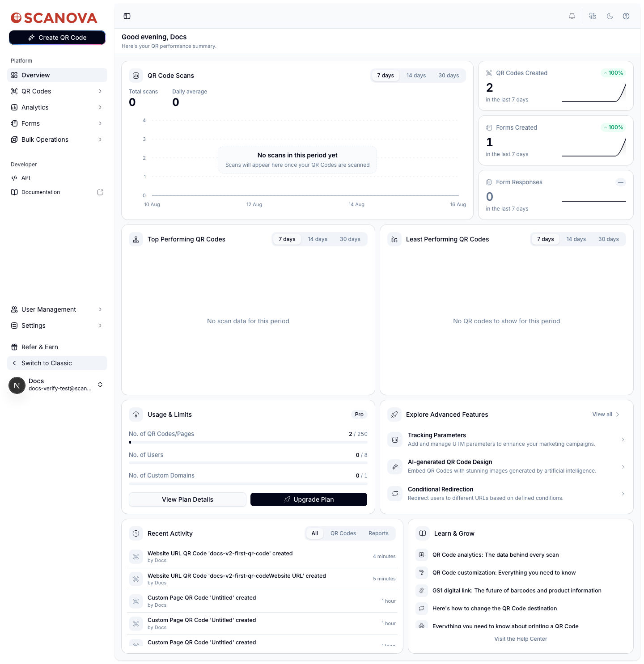The height and width of the screenshot is (664, 644).
Task: Click the Documentation book icon
Action: point(14,192)
